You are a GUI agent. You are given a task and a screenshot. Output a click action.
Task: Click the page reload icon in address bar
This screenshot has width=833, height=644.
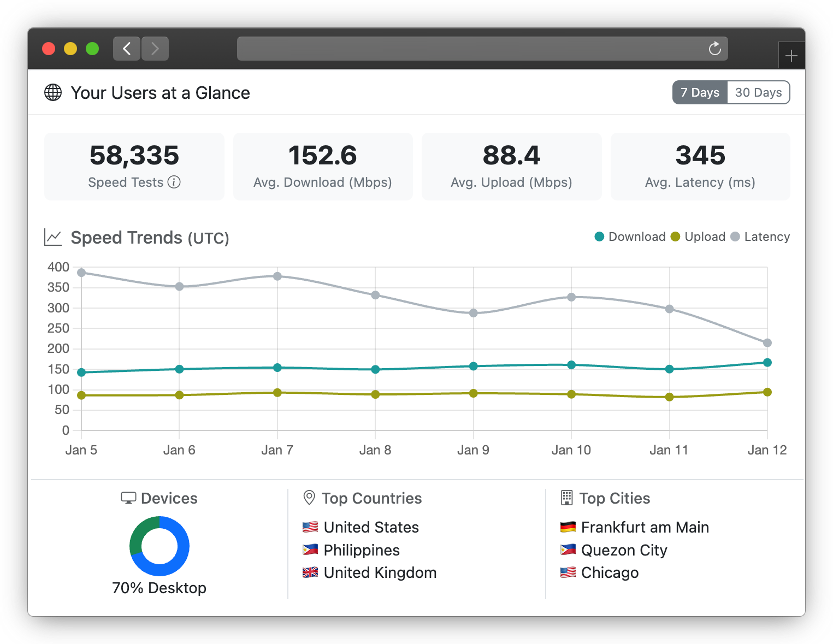click(714, 49)
